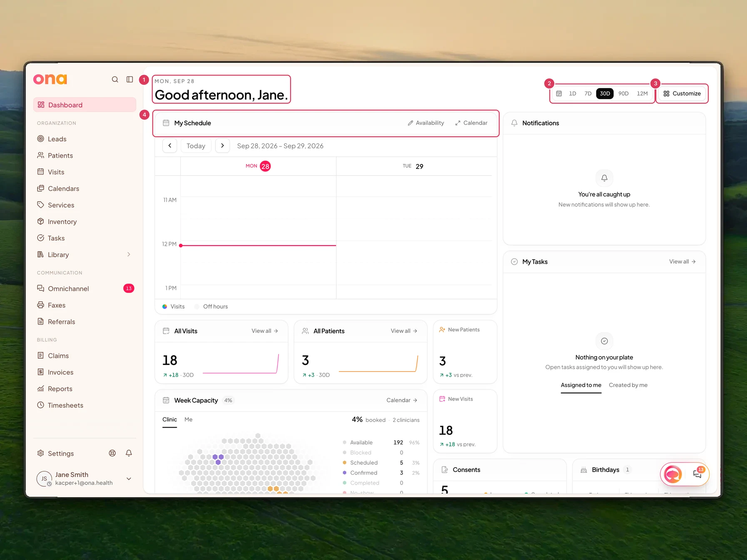Click the calendar icon in range selector
The image size is (747, 560).
pyautogui.click(x=559, y=94)
